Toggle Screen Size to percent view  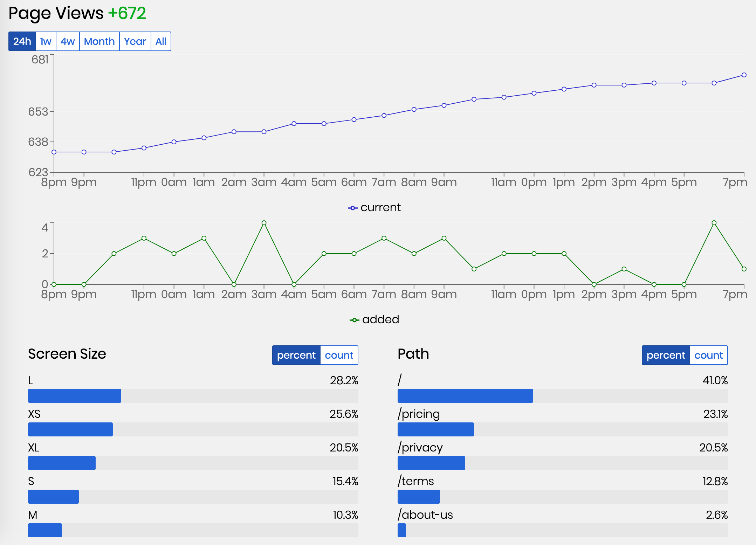pyautogui.click(x=296, y=355)
